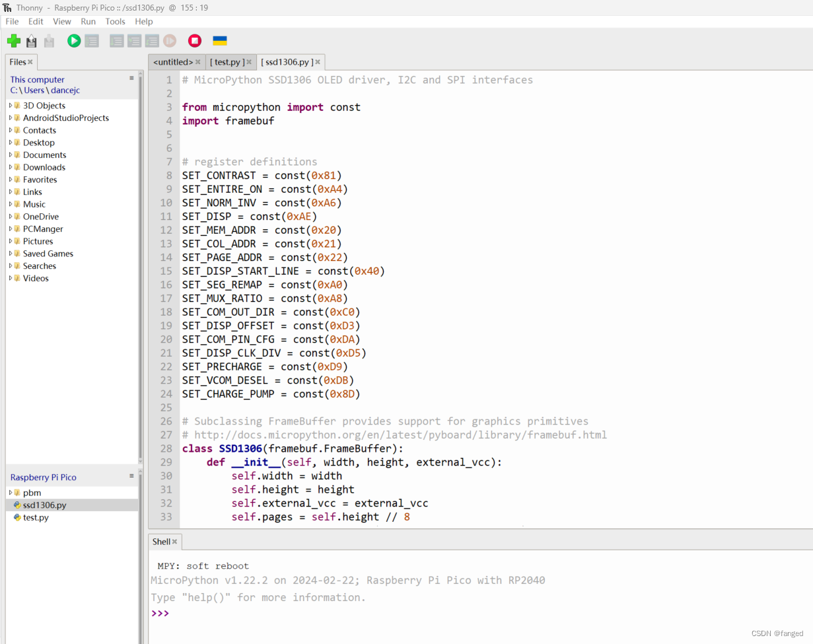Viewport: 813px width, 644px height.
Task: Select the Searches folder
Action: 40,266
